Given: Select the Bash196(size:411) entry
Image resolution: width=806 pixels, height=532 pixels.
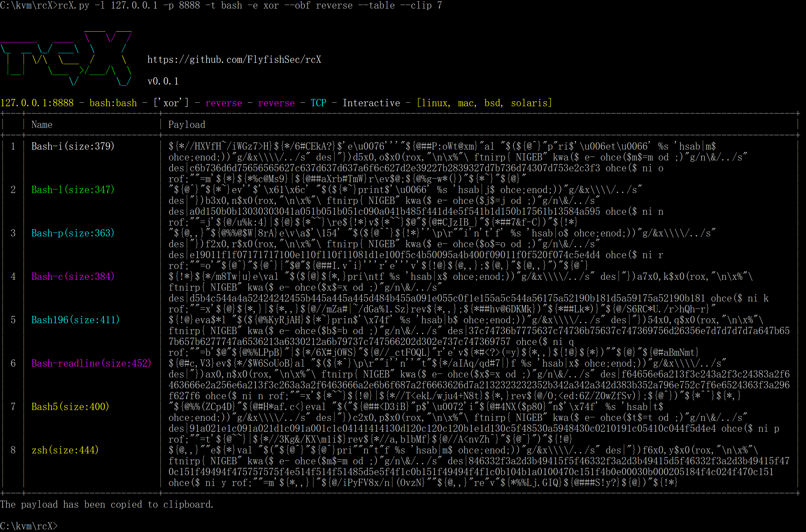Looking at the screenshot, I should pyautogui.click(x=75, y=320).
